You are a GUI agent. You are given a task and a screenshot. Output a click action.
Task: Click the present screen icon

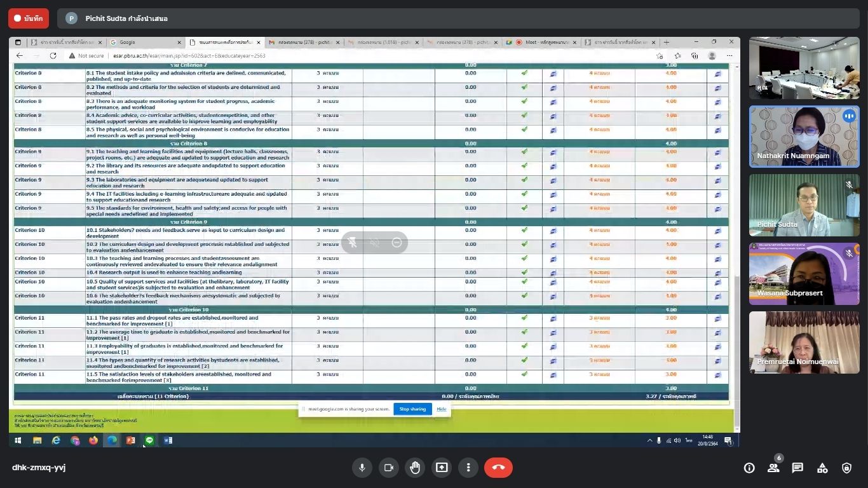click(442, 468)
